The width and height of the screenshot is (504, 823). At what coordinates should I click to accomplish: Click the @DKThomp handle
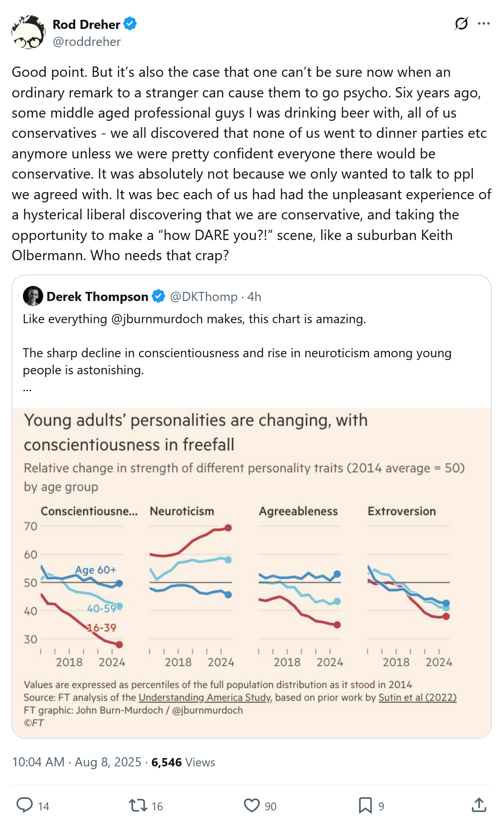pos(204,297)
